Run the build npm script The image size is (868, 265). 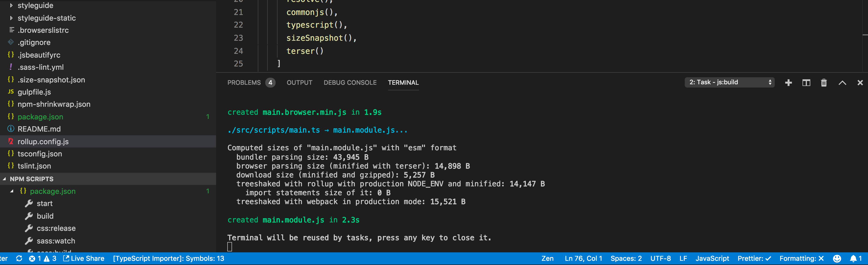tap(45, 216)
